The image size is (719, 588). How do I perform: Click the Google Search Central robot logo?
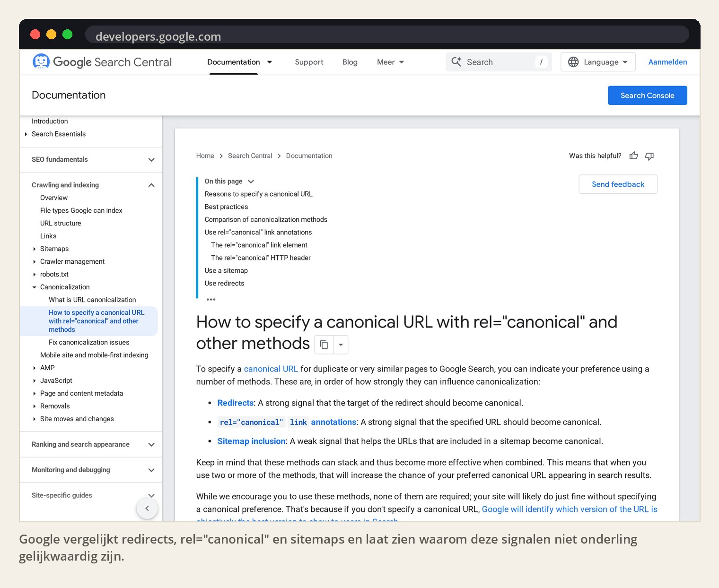[41, 61]
